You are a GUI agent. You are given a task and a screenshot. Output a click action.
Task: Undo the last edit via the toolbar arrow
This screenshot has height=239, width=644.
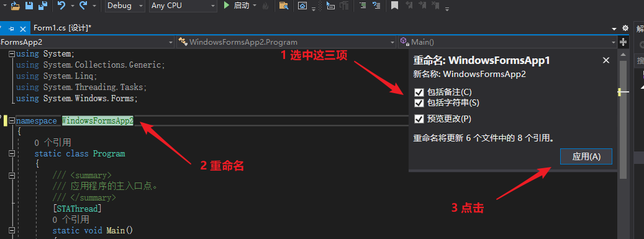[61, 6]
